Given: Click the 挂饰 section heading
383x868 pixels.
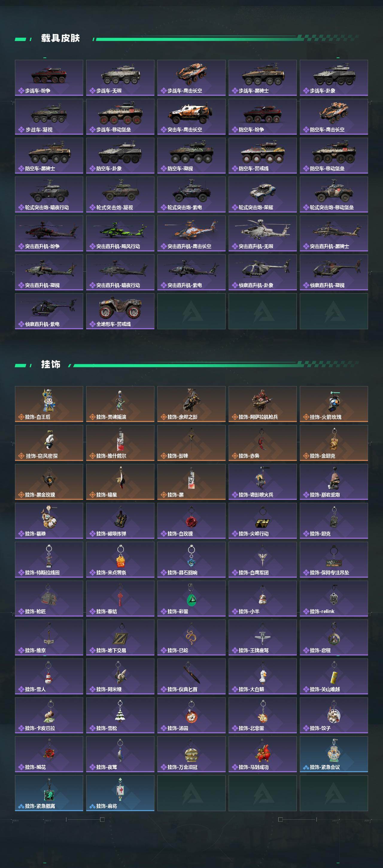Looking at the screenshot, I should click(51, 364).
